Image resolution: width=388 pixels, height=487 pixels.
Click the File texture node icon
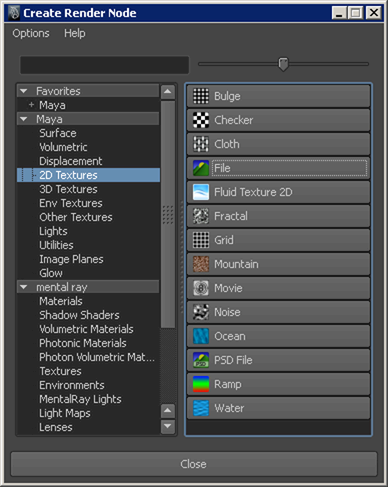(201, 168)
